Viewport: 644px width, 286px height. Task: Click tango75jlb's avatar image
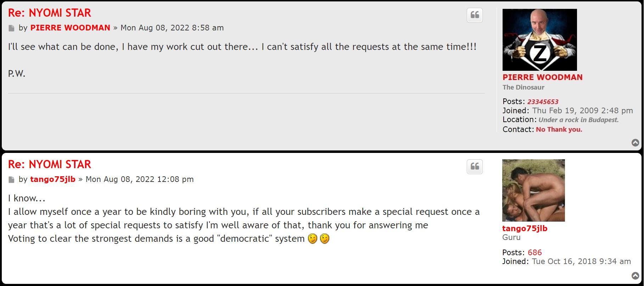coord(533,190)
